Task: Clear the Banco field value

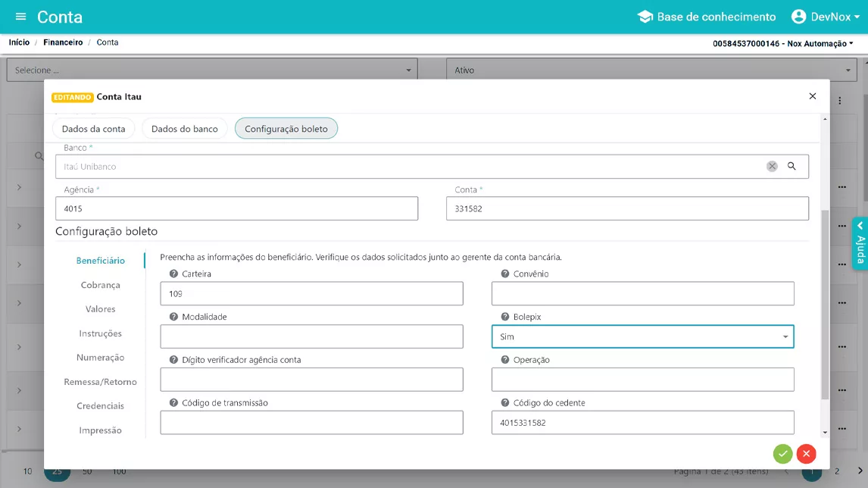Action: click(772, 166)
